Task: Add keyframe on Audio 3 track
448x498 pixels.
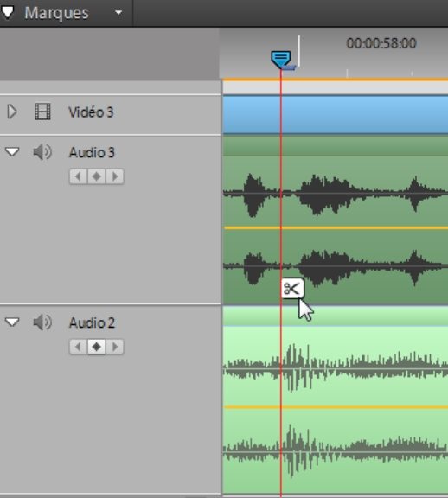Action: tap(97, 176)
